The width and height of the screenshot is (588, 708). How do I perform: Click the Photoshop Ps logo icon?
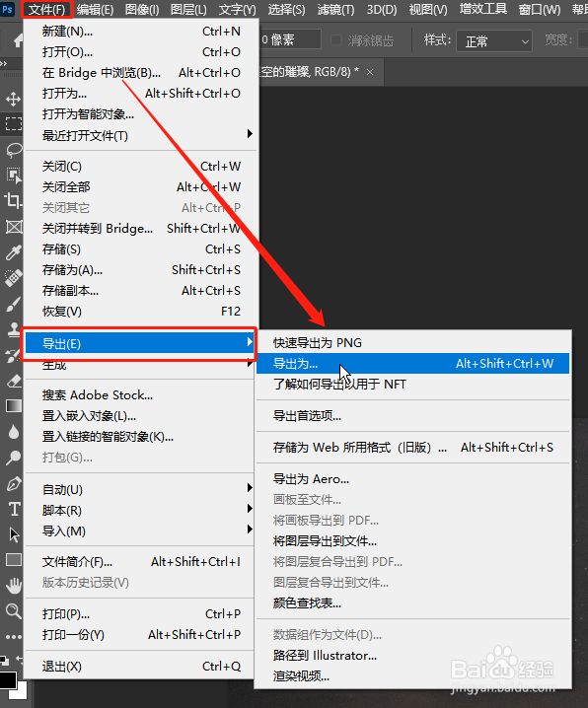(8, 9)
